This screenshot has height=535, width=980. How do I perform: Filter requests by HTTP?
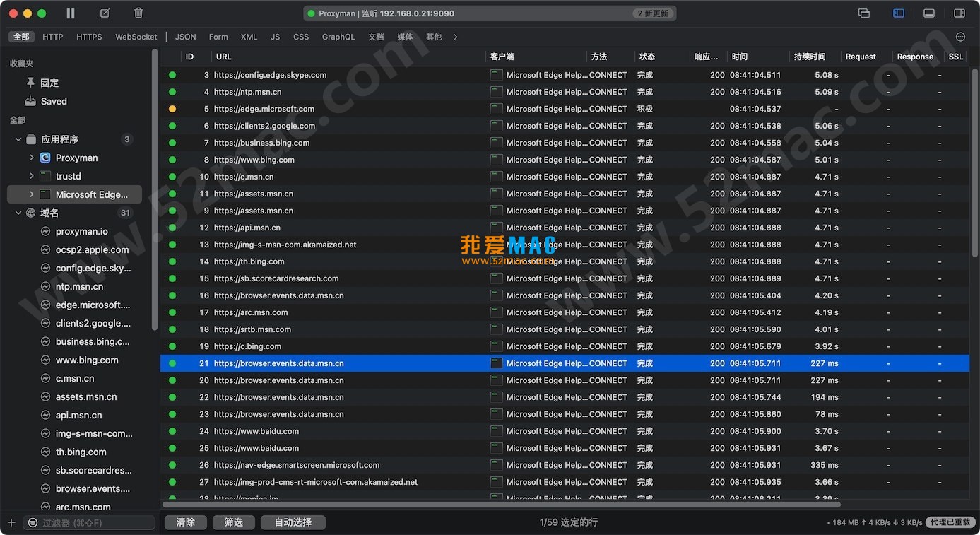tap(53, 37)
